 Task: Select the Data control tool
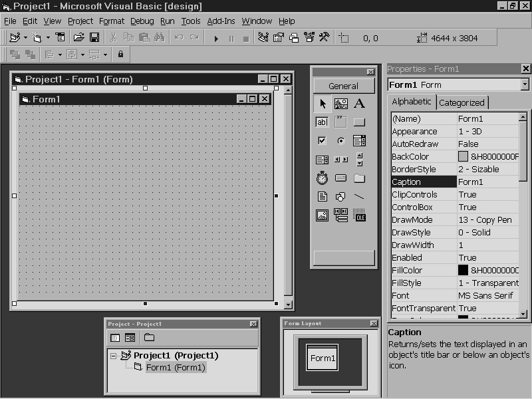point(340,215)
